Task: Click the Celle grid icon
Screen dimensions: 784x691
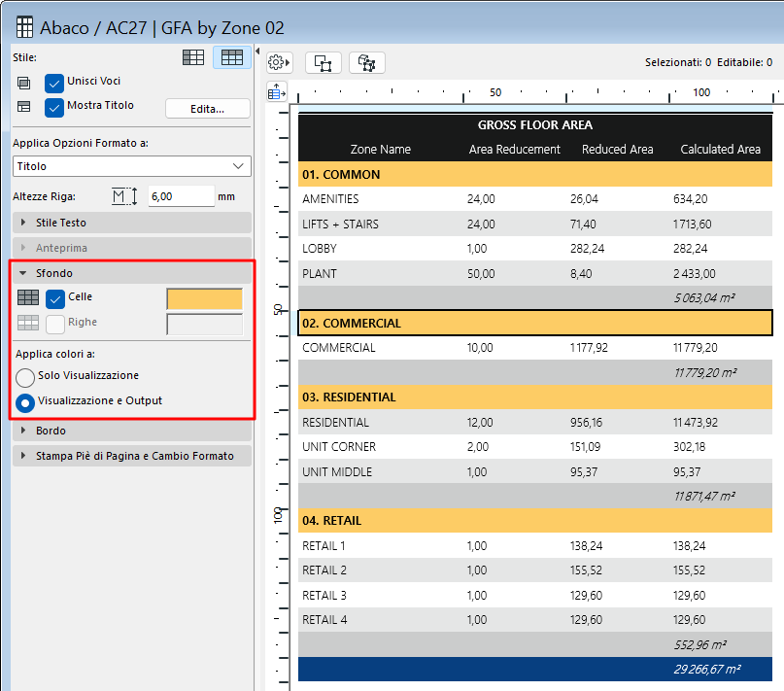Action: click(x=28, y=297)
